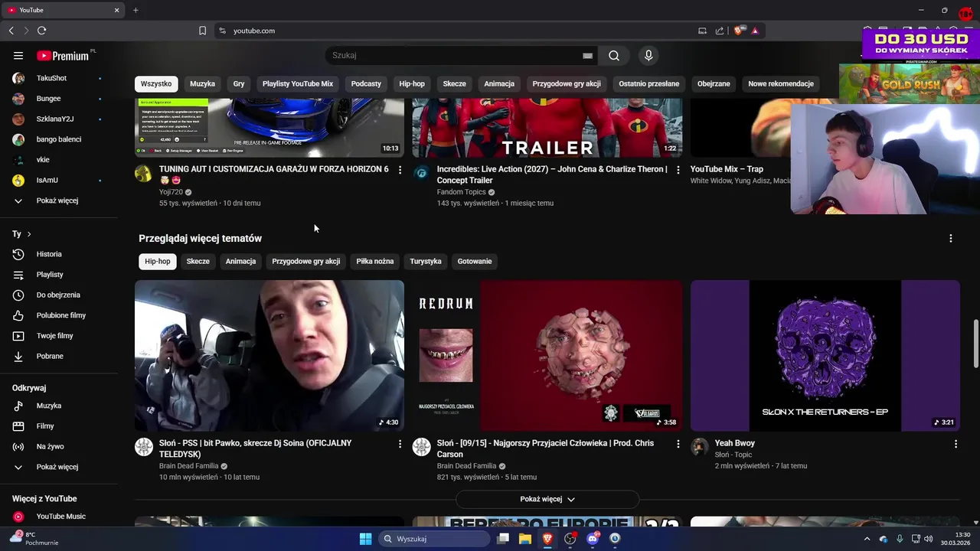Select the Ostatnio przesłane chip

[x=649, y=83]
